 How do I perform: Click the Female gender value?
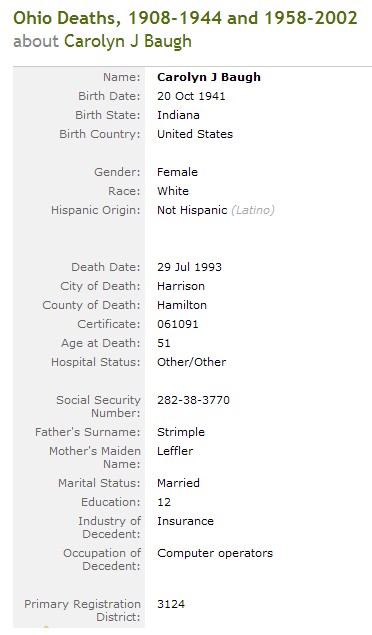(177, 172)
